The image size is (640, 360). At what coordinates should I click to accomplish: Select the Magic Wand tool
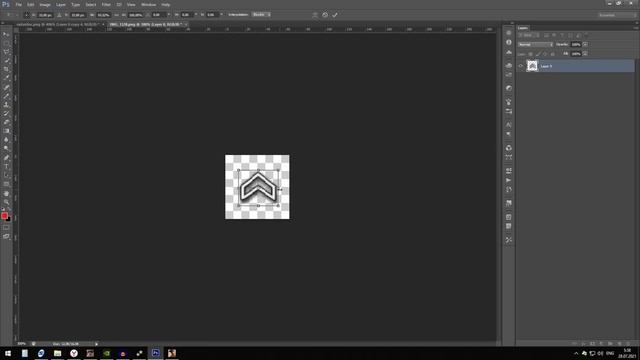[x=6, y=61]
